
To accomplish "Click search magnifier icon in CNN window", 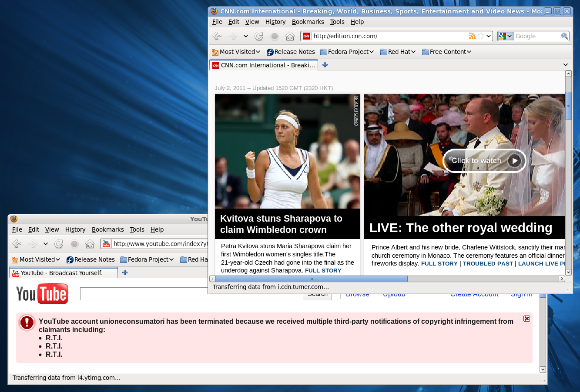I will (564, 36).
